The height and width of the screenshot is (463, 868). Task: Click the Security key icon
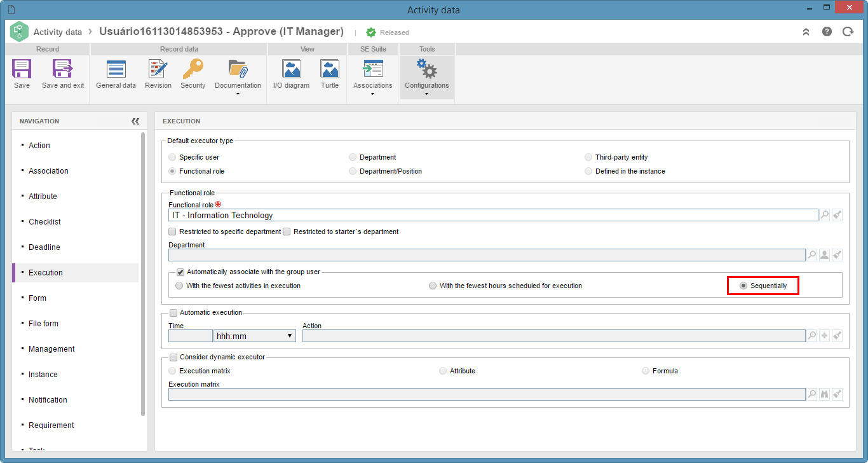(x=193, y=69)
